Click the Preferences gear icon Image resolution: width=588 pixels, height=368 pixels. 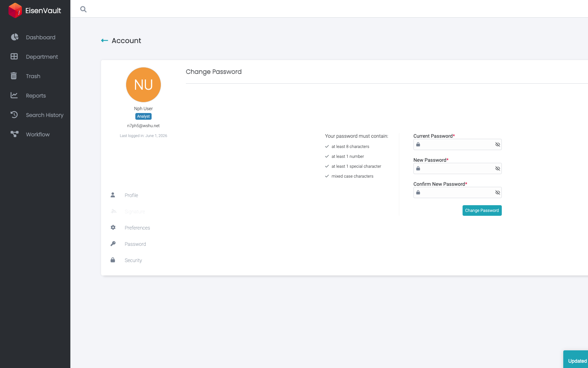click(x=113, y=227)
